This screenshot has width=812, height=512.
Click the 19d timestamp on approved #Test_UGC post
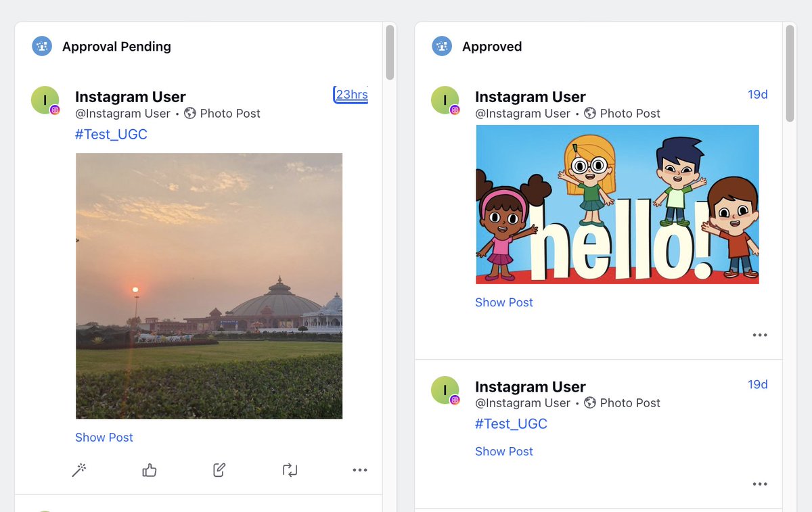[758, 384]
